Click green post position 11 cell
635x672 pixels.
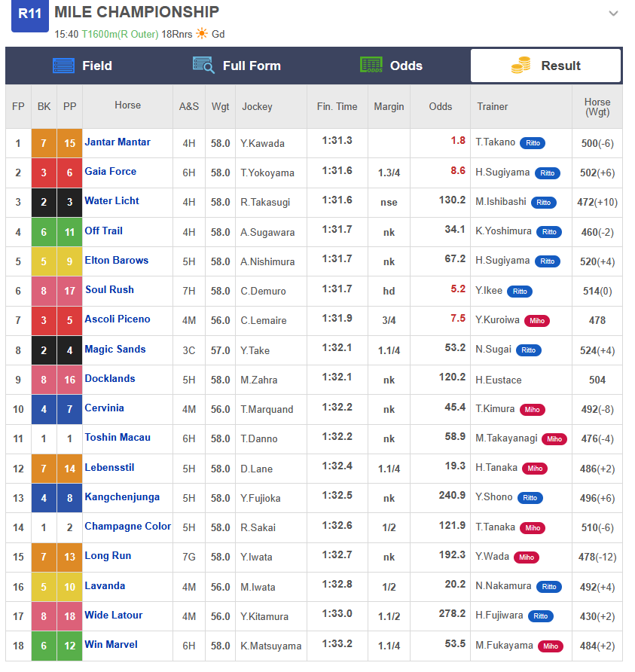[x=70, y=232]
